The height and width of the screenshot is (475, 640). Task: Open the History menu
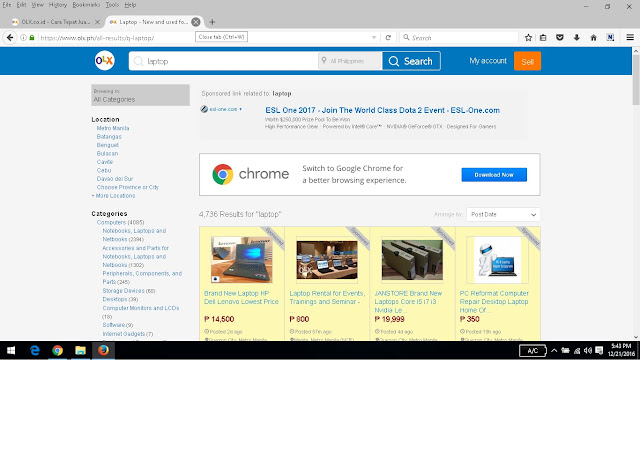pyautogui.click(x=58, y=5)
